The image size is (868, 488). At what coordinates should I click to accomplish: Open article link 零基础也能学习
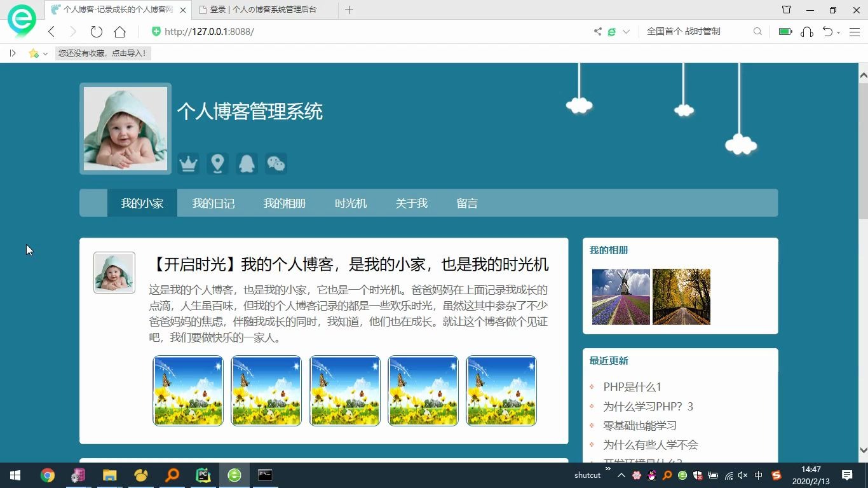(x=640, y=426)
